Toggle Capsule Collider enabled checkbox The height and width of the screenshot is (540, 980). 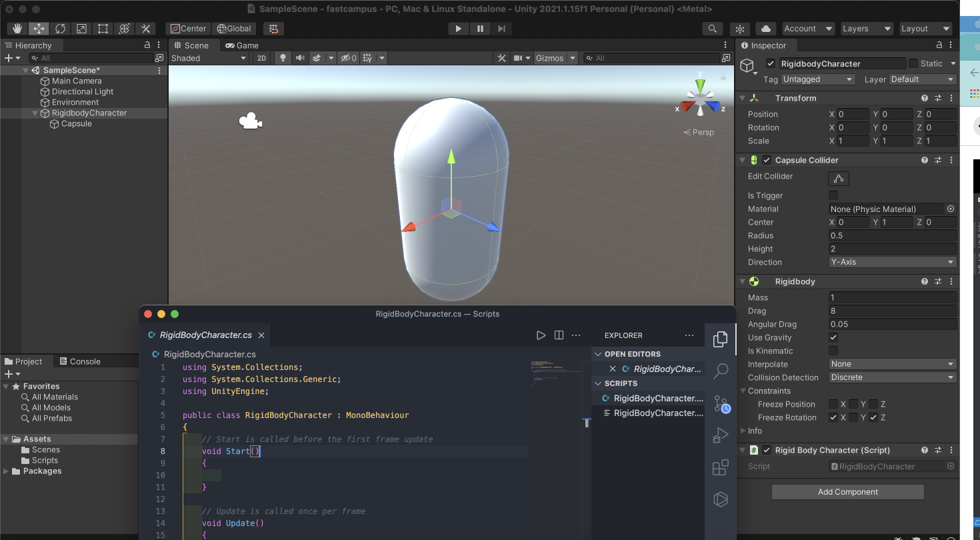click(x=767, y=160)
